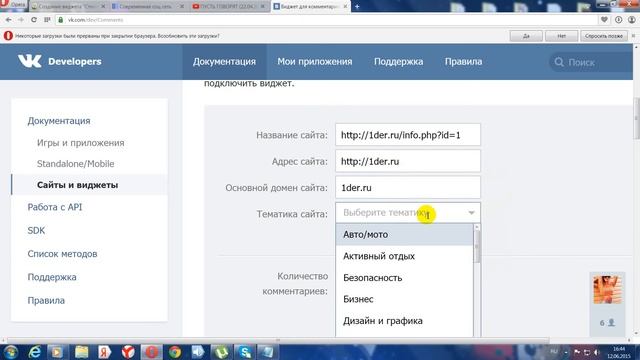
Task: Open a new browser tab with plus
Action: pos(357,6)
